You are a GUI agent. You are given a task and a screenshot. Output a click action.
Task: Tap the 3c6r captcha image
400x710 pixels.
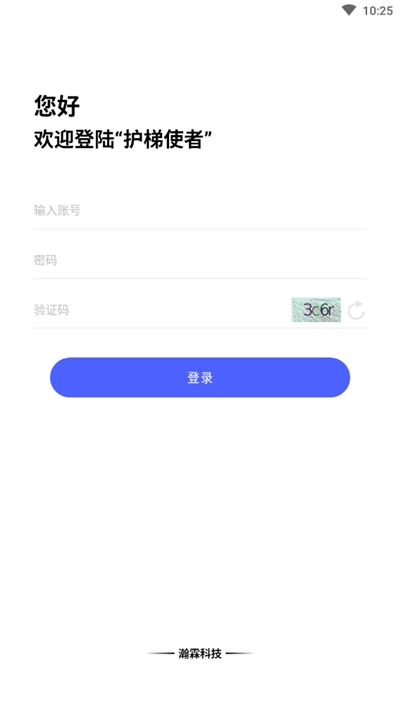[316, 310]
